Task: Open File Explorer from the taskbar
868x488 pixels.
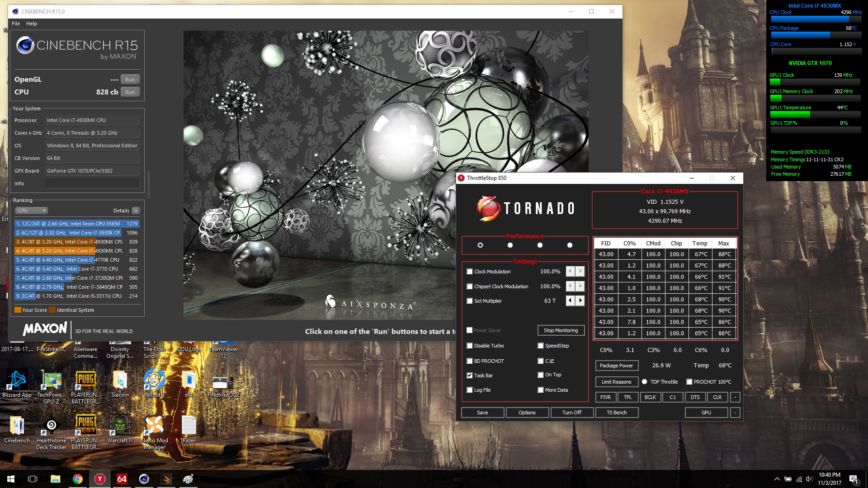Action: pos(55,479)
